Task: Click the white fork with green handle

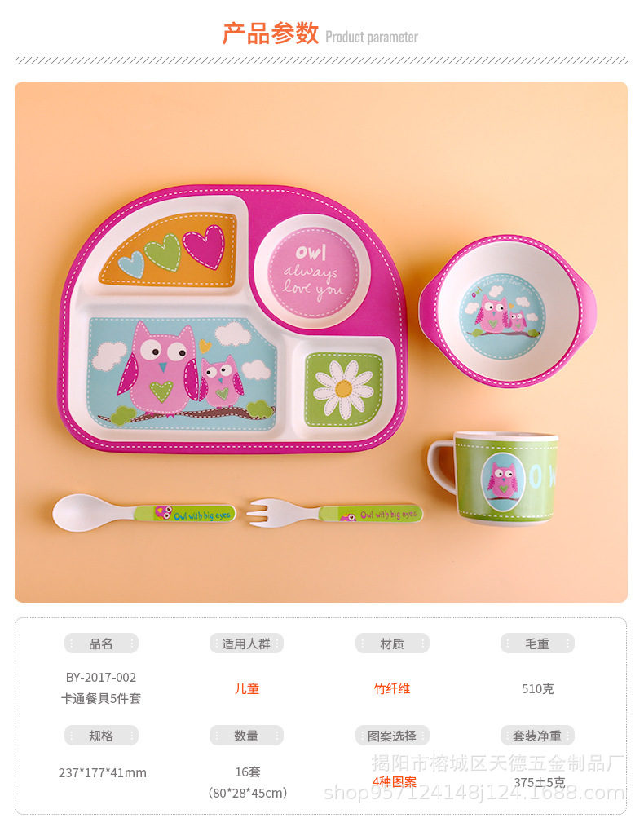Action: coord(335,512)
